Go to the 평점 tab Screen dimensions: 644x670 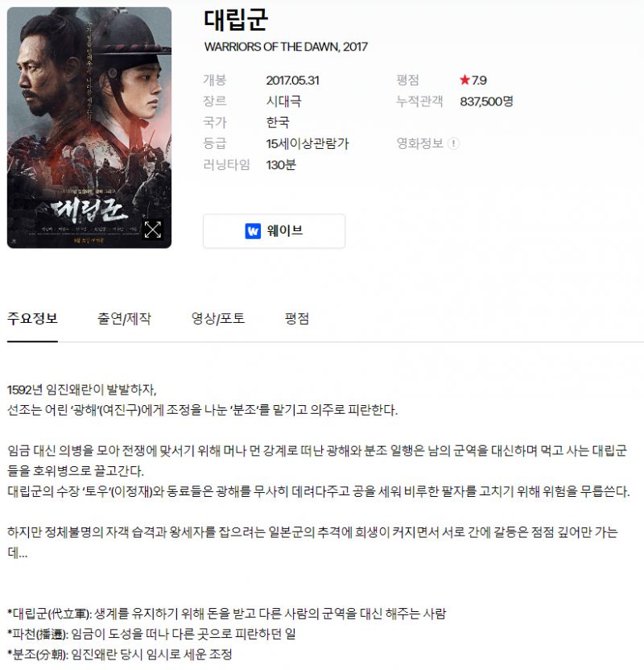297,318
